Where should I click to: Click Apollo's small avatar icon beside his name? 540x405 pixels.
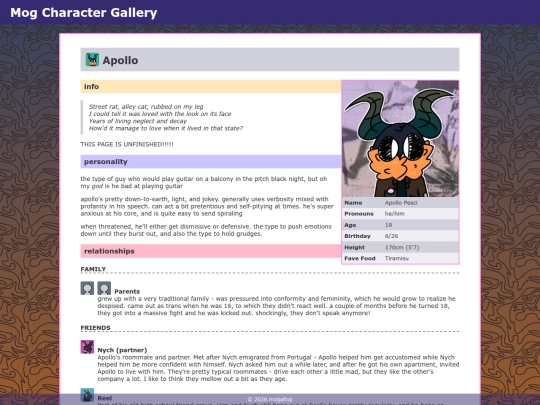[92, 60]
